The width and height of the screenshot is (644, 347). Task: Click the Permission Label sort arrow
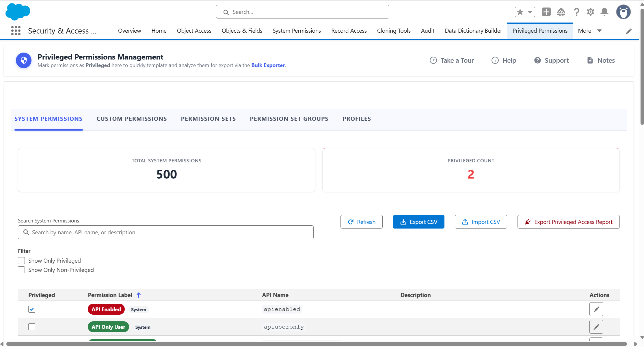[x=139, y=295]
